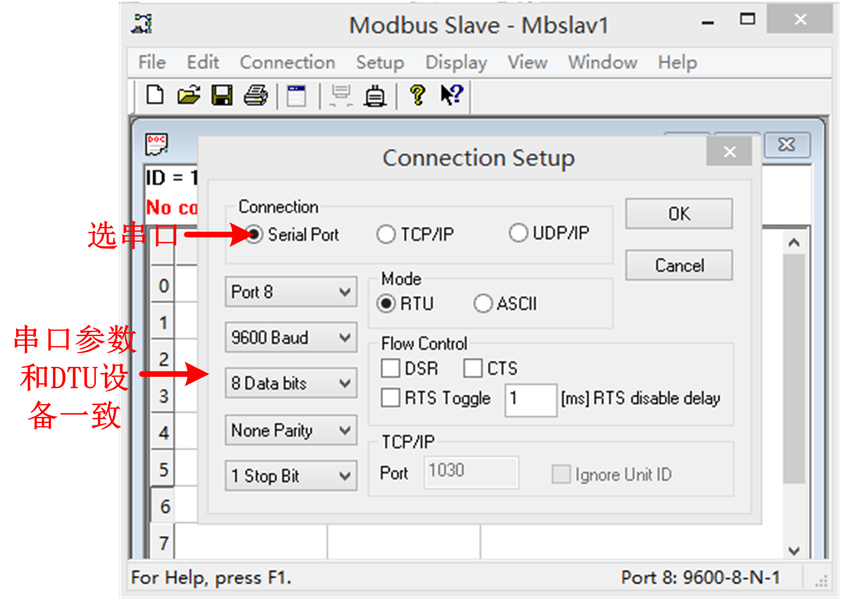The width and height of the screenshot is (868, 614).
Task: Choose ASCII mode radio button
Action: point(483,303)
